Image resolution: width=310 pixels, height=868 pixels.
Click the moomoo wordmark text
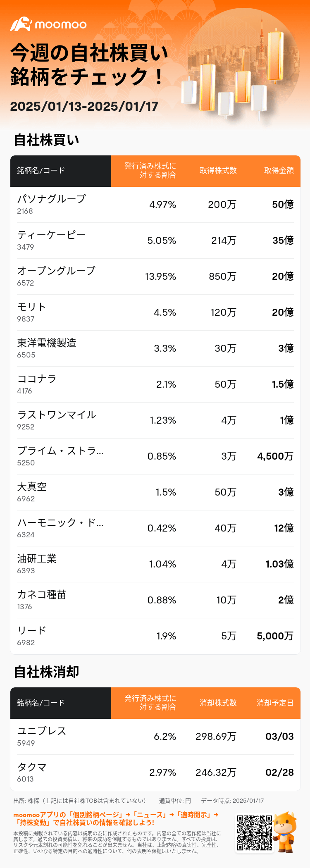point(61,25)
